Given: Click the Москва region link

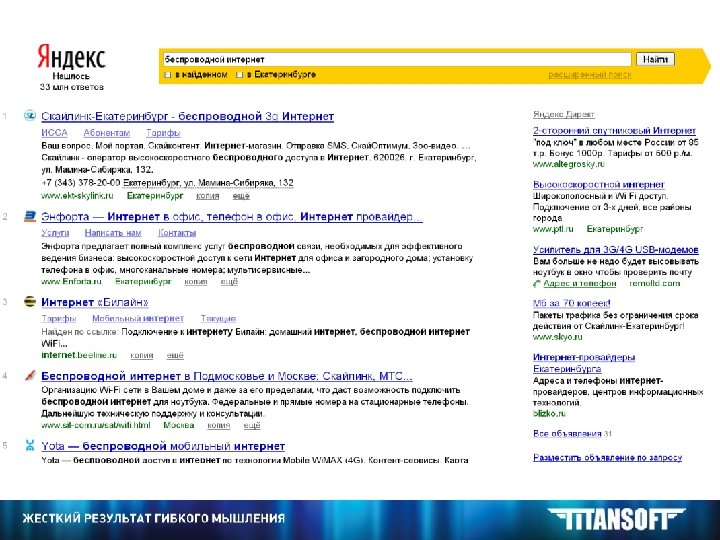Looking at the screenshot, I should pyautogui.click(x=179, y=425).
